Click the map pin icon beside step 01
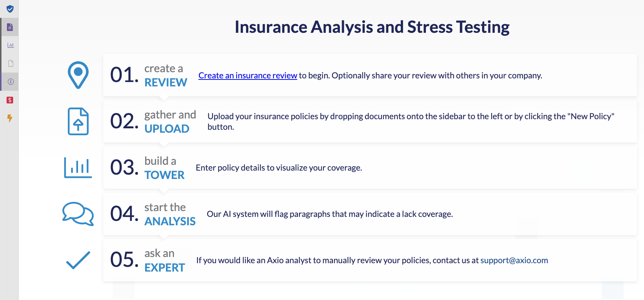Viewport: 644px width, 300px height. point(78,75)
